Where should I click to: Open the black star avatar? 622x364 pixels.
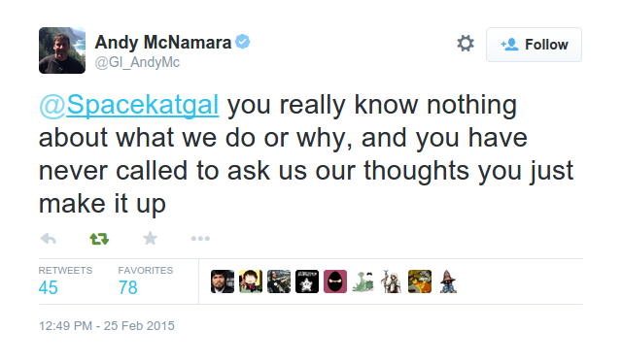(x=307, y=281)
